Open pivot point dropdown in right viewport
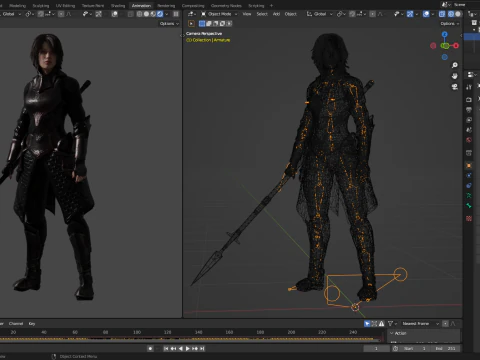 point(341,14)
